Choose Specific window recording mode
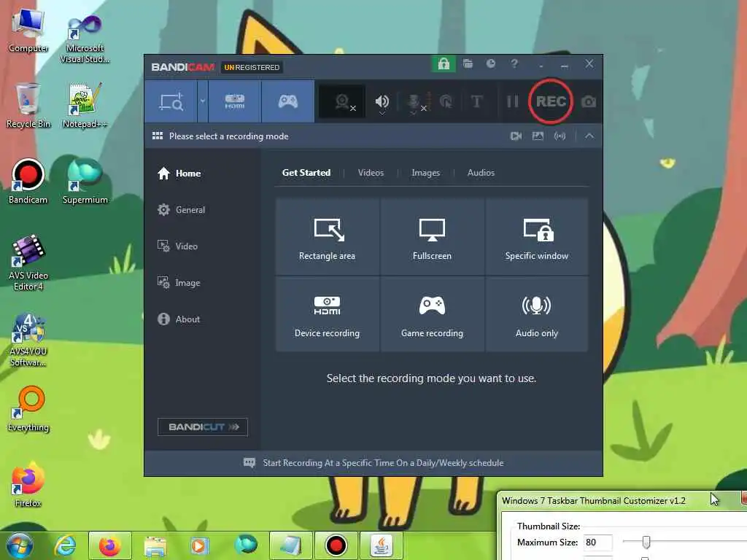 tap(536, 237)
